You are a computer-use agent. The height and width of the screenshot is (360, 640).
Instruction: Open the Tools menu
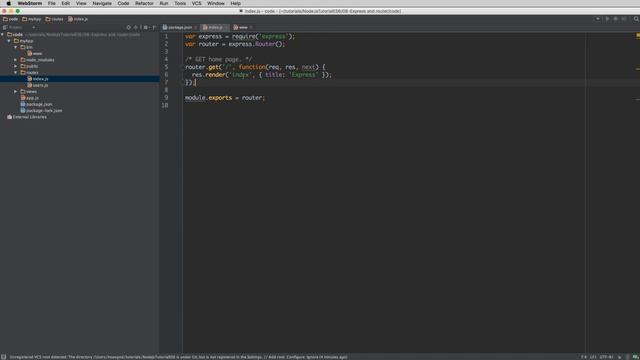(180, 3)
